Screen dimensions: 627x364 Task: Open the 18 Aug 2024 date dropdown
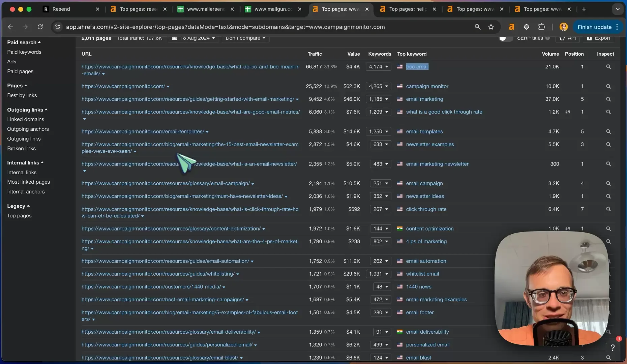[193, 38]
